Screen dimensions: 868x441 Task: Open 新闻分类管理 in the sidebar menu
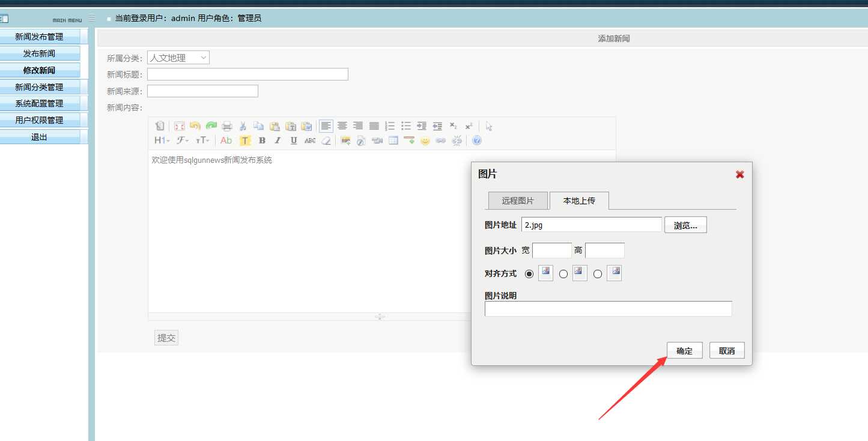tap(40, 87)
